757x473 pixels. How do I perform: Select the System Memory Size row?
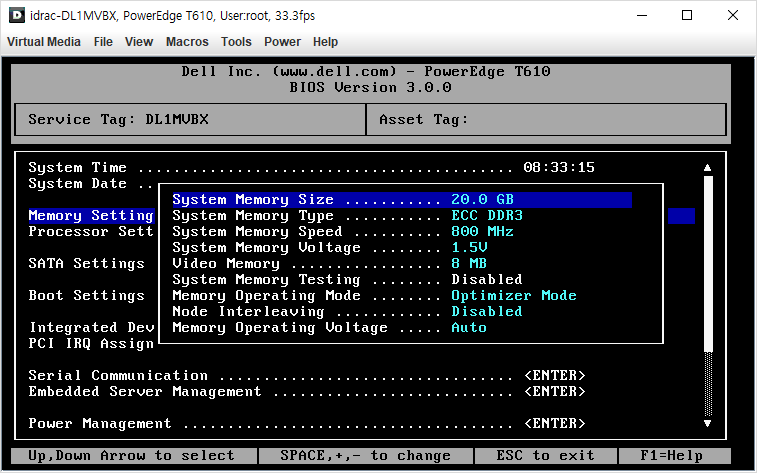pos(402,200)
